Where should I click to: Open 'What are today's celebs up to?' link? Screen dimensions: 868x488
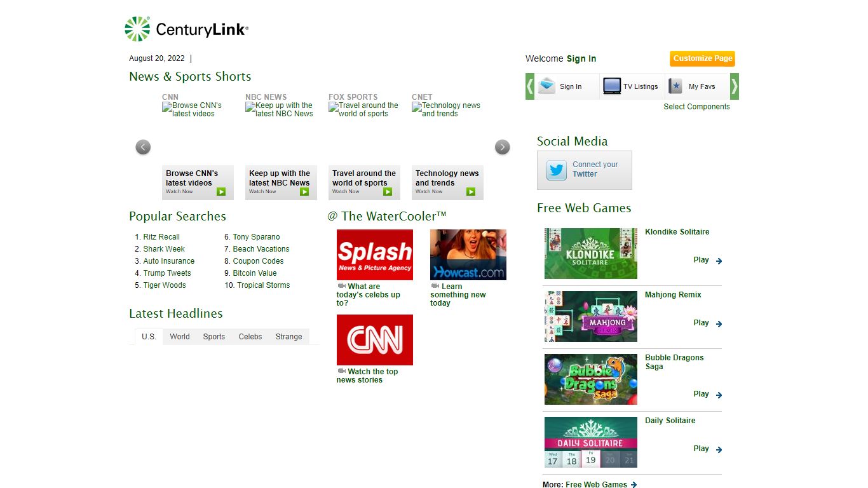pos(369,295)
